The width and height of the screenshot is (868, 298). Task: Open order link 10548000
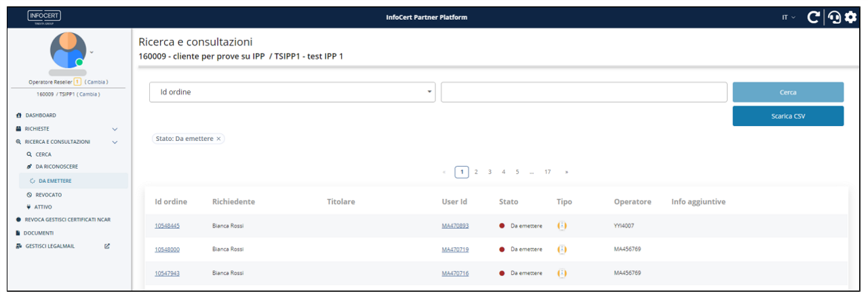tap(167, 249)
